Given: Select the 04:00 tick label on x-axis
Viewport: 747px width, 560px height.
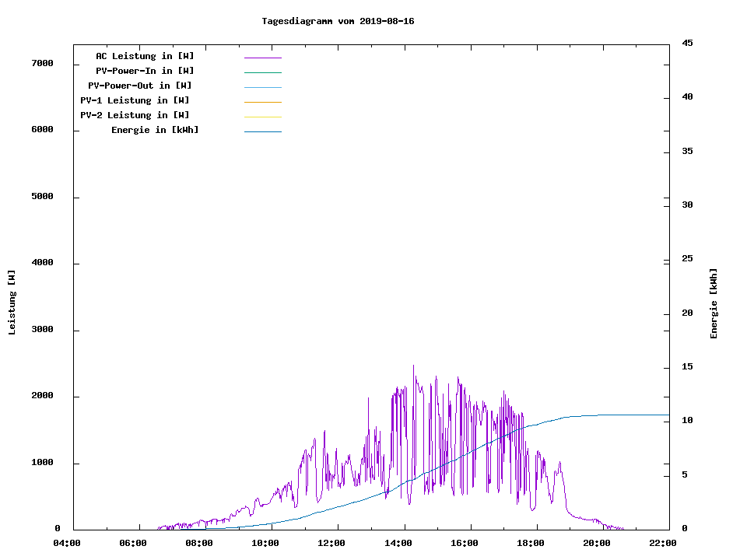Looking at the screenshot, I should click(x=68, y=543).
